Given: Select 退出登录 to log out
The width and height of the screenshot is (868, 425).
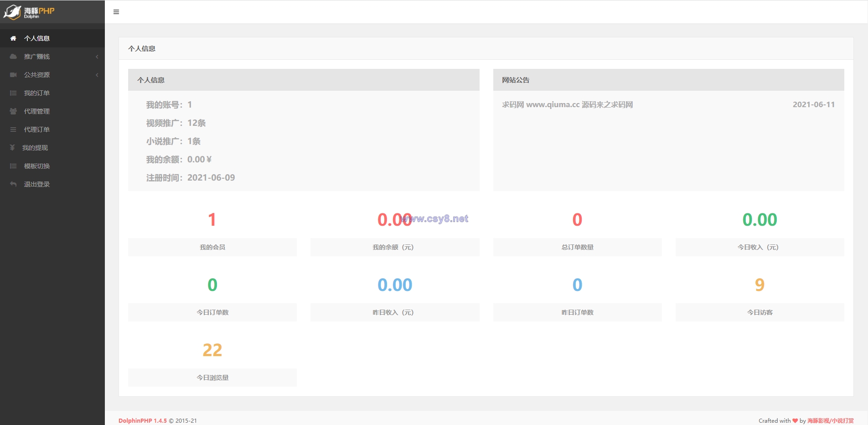Looking at the screenshot, I should pos(52,184).
